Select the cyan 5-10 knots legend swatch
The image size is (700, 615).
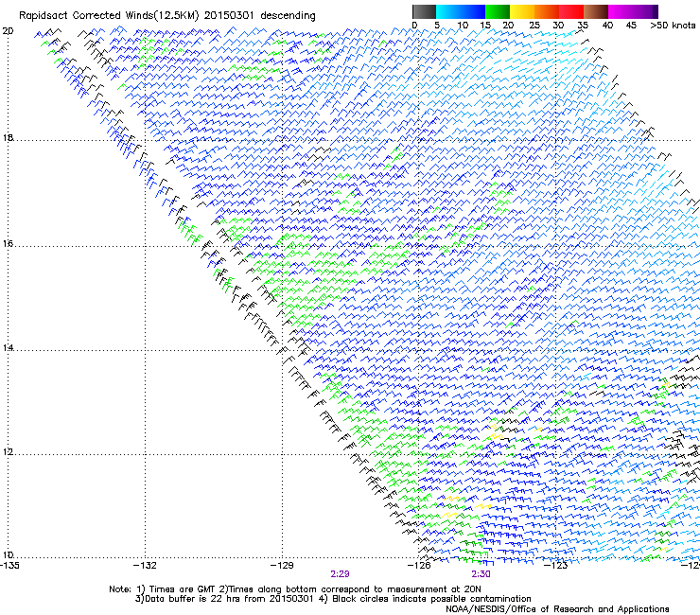(448, 11)
